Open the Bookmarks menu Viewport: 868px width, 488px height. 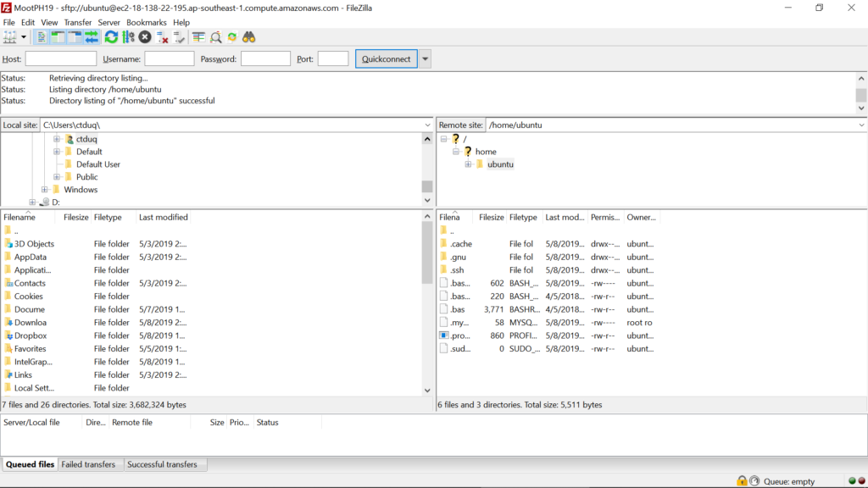(x=146, y=23)
